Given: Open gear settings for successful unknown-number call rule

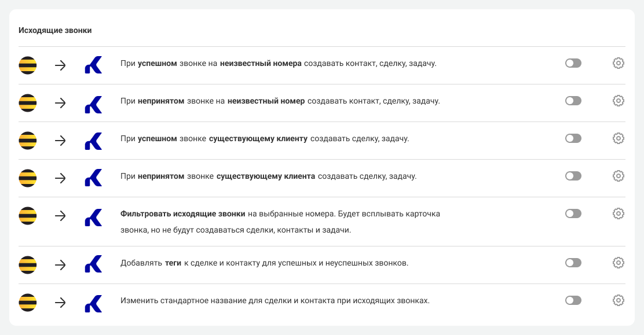Looking at the screenshot, I should [618, 63].
